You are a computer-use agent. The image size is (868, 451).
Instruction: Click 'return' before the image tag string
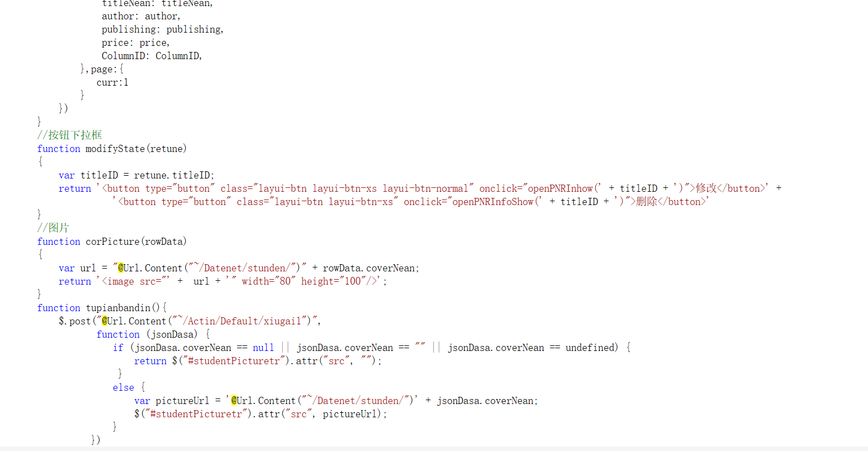[x=75, y=281]
